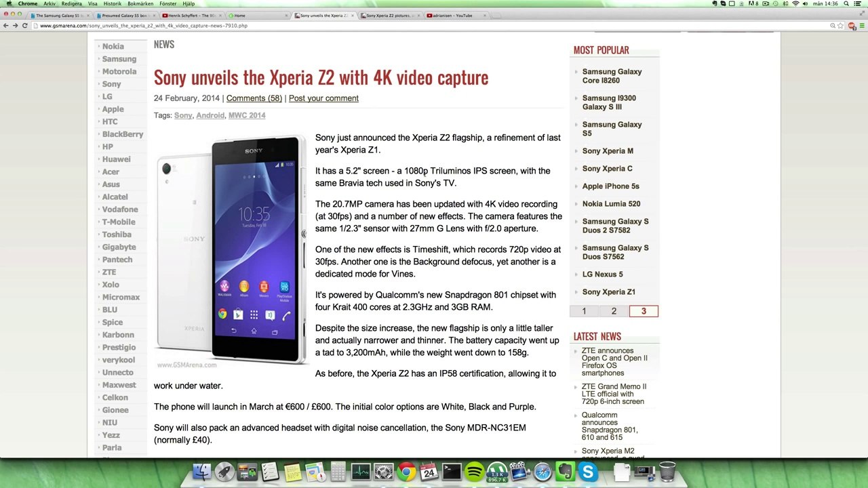Viewport: 868px width, 488px height.
Task: Open Finder from the Dock
Action: pyautogui.click(x=201, y=471)
